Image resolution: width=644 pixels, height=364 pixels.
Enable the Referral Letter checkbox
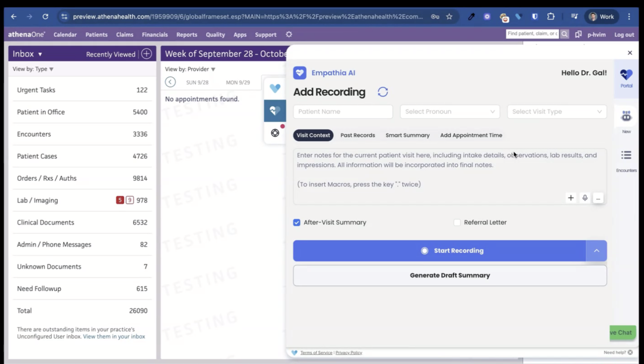(457, 222)
